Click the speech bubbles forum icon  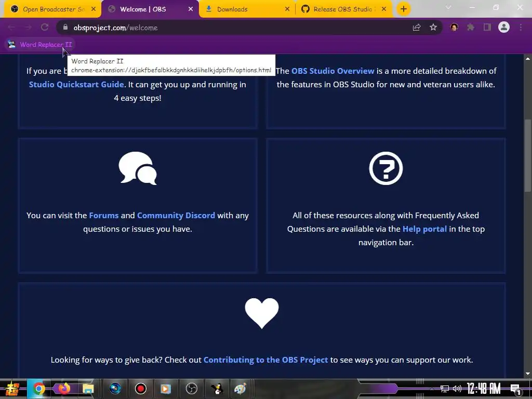pos(138,168)
